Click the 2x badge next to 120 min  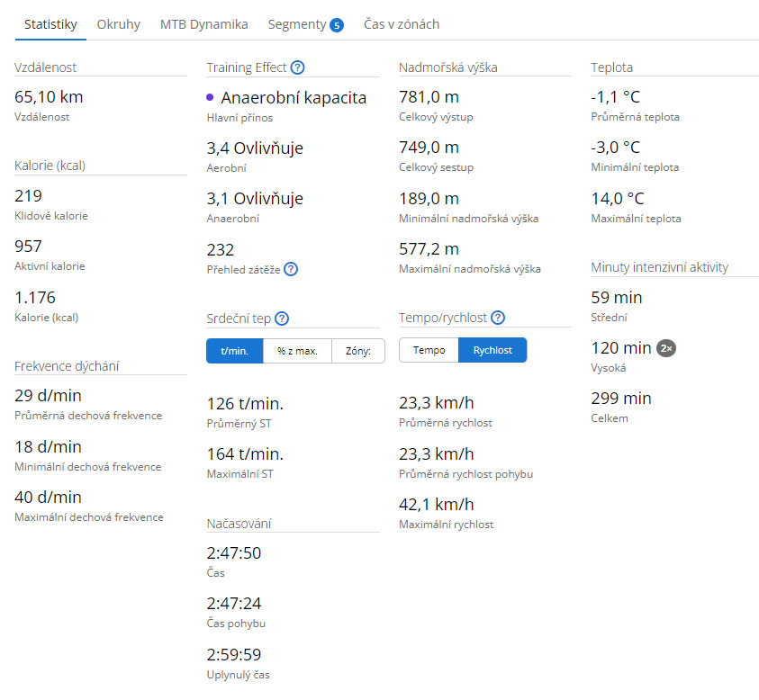click(666, 348)
